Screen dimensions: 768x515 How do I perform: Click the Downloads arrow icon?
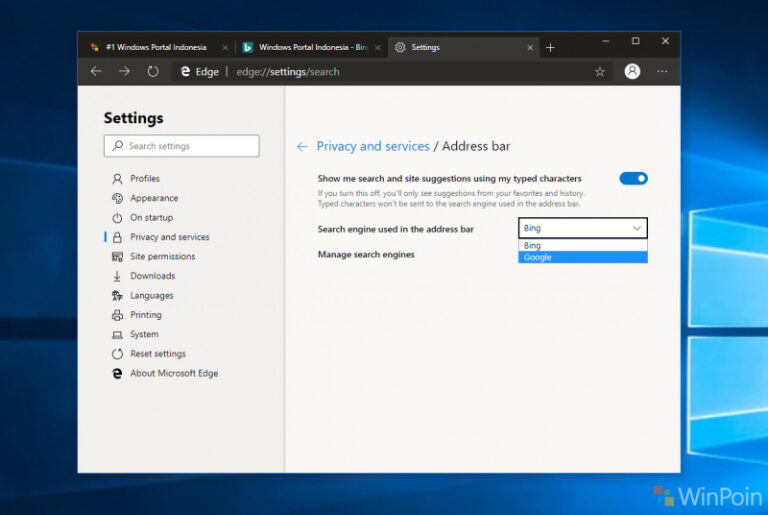[117, 276]
